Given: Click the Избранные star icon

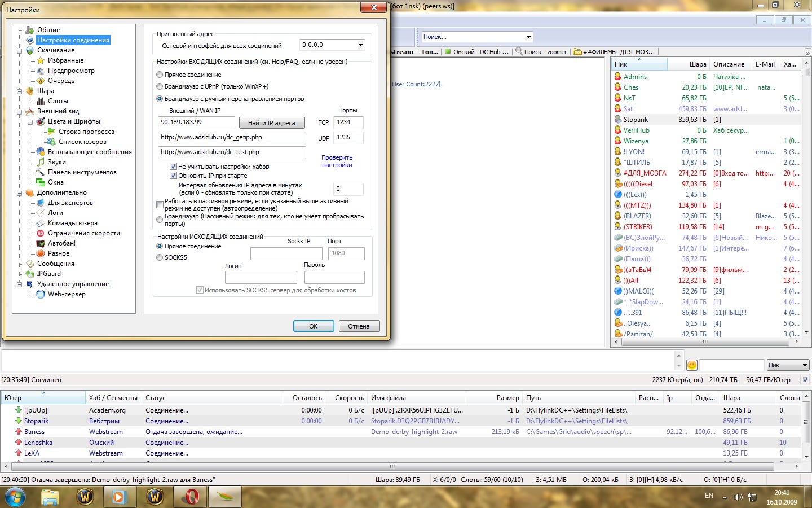Looking at the screenshot, I should [41, 60].
